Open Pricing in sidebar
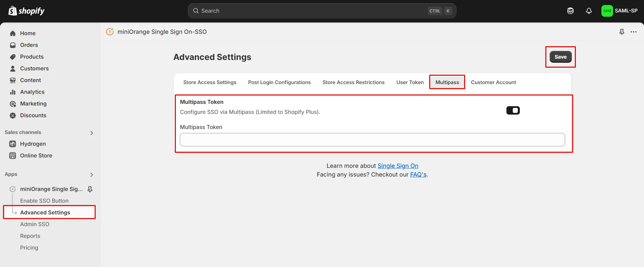The image size is (644, 267). [29, 248]
